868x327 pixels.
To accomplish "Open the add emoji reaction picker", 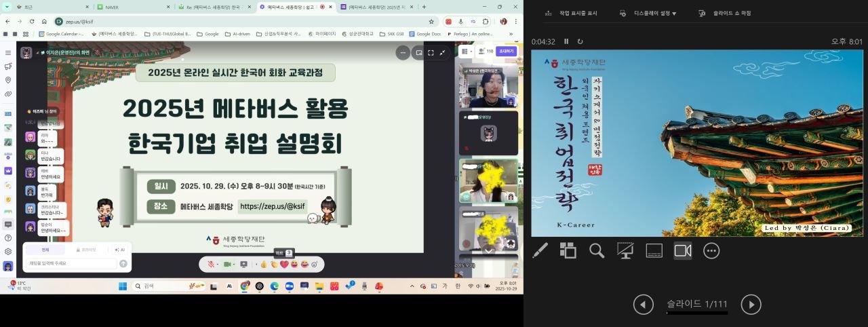I will pos(315,264).
